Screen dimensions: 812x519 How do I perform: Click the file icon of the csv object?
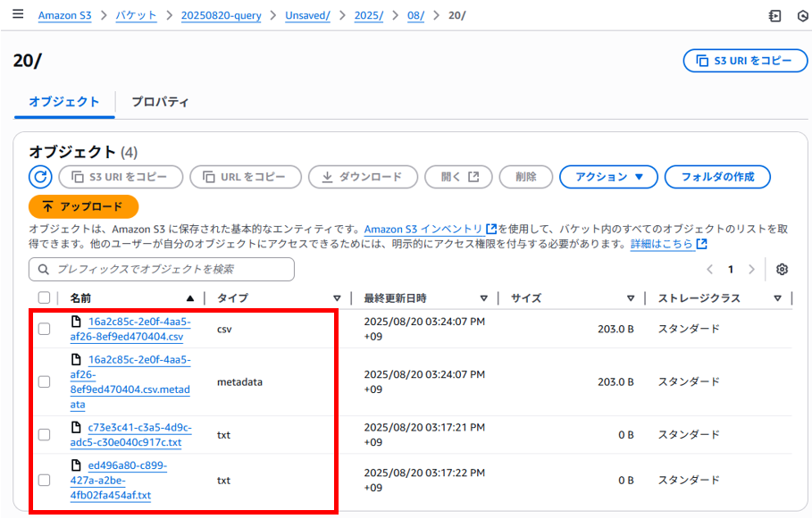coord(76,322)
